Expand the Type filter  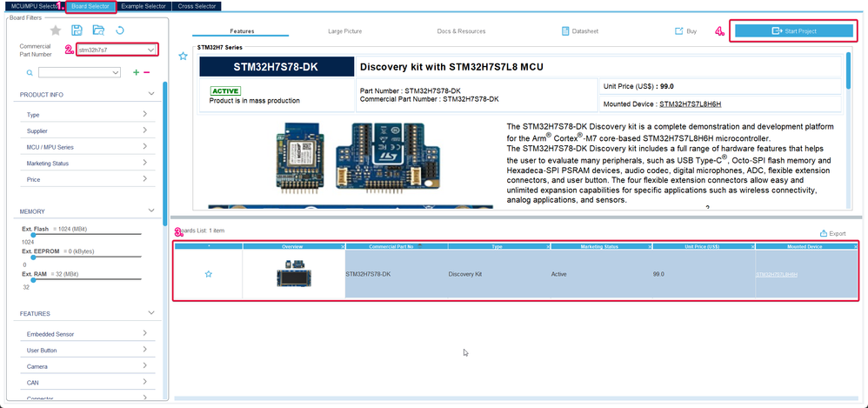[144, 114]
